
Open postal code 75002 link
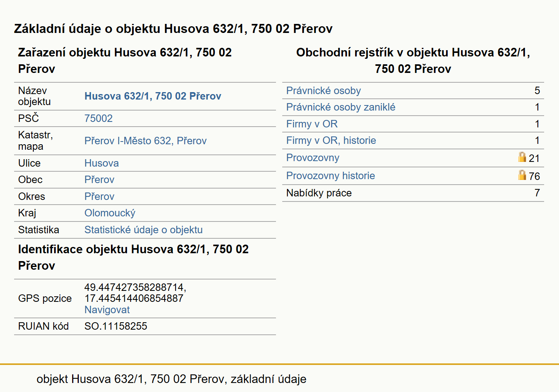click(x=99, y=118)
